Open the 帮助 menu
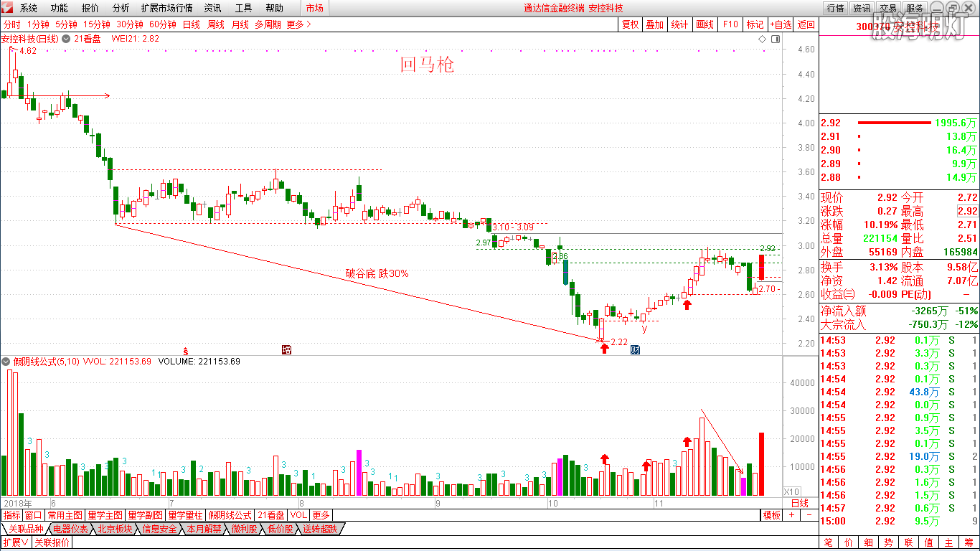The image size is (980, 551). [274, 8]
